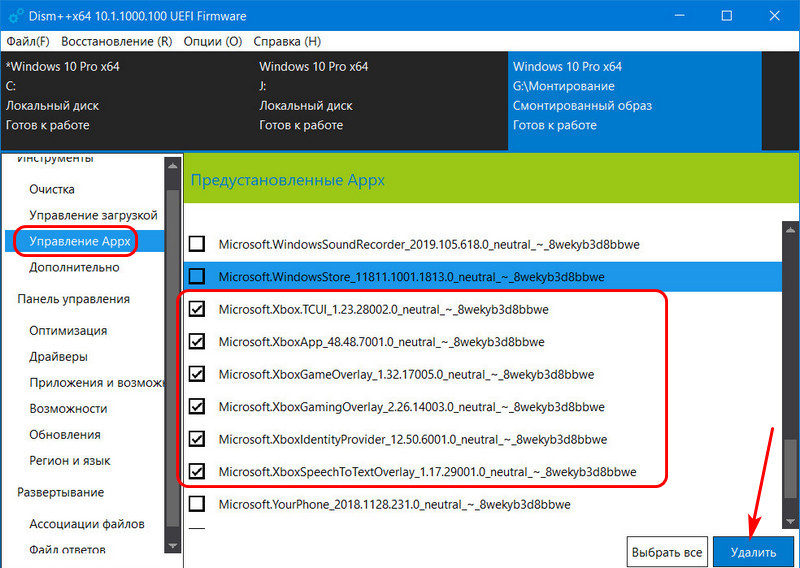The height and width of the screenshot is (568, 800).
Task: Select the Microsoft.Xbox.TCUI_1.23.28002.0 package name
Action: (x=384, y=309)
